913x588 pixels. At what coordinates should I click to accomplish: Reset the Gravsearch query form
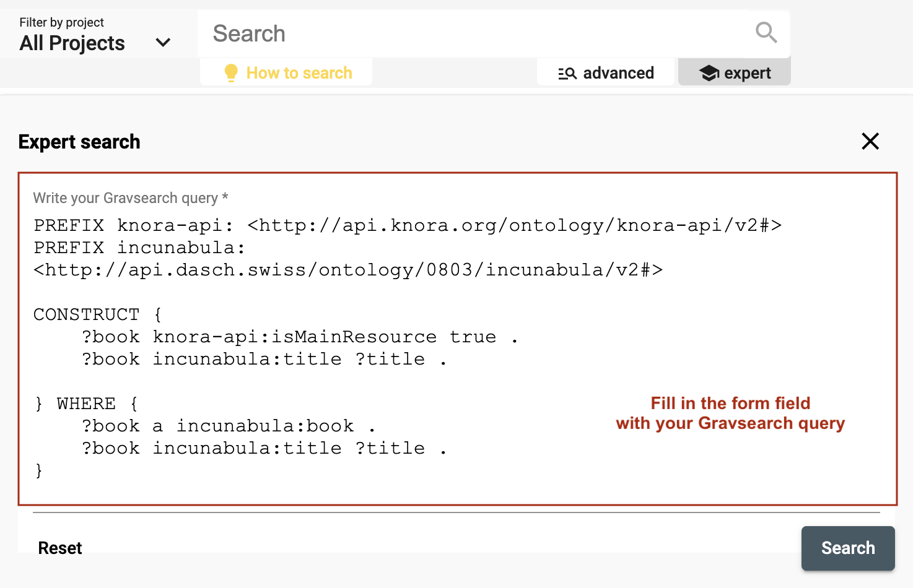click(59, 548)
